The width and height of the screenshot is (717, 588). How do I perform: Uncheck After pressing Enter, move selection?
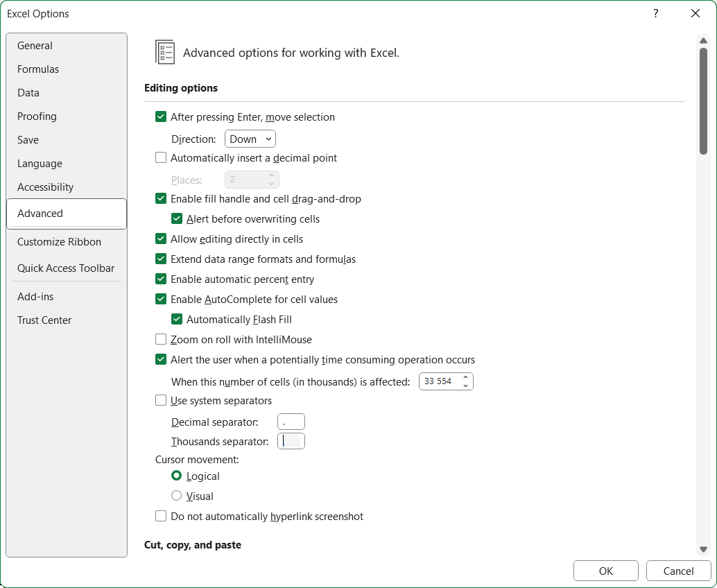[161, 117]
